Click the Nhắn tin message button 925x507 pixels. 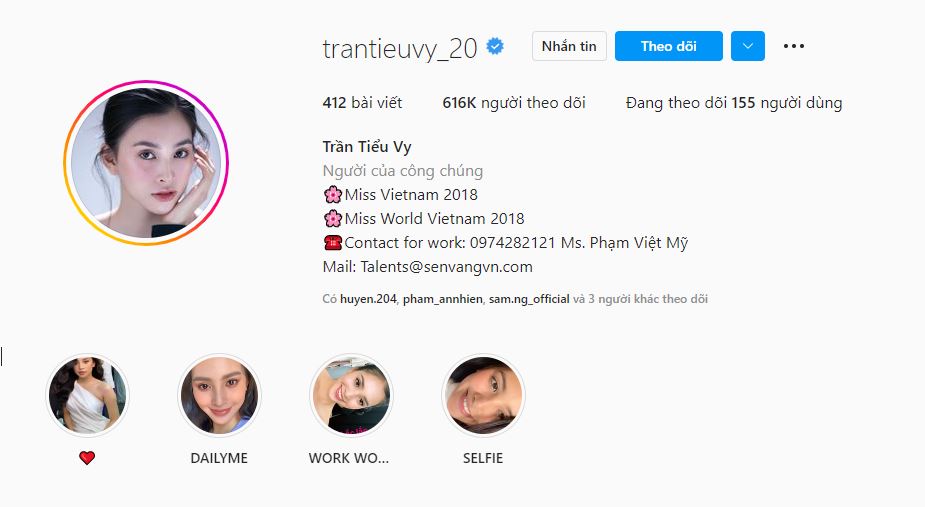point(569,46)
